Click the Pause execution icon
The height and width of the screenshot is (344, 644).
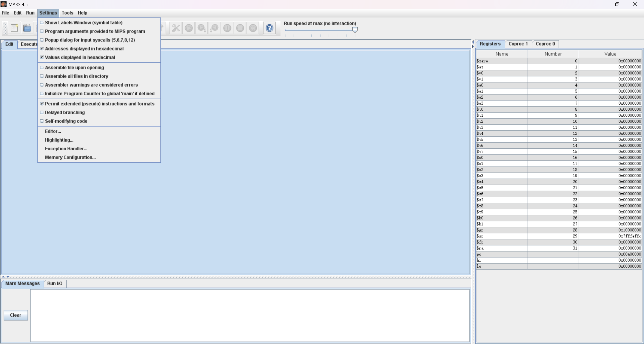pos(227,28)
